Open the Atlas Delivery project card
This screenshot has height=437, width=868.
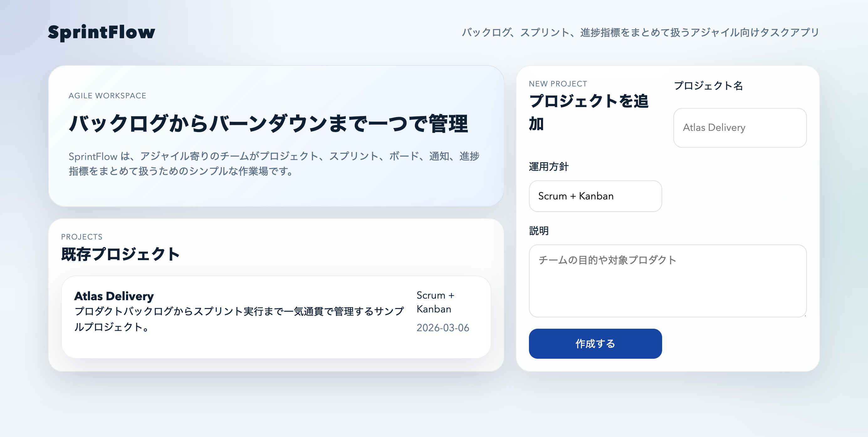276,315
